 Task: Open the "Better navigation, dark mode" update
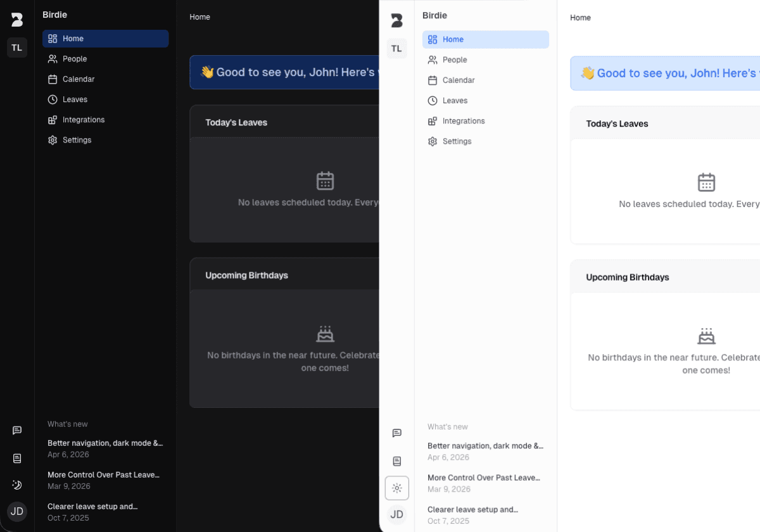pyautogui.click(x=105, y=443)
